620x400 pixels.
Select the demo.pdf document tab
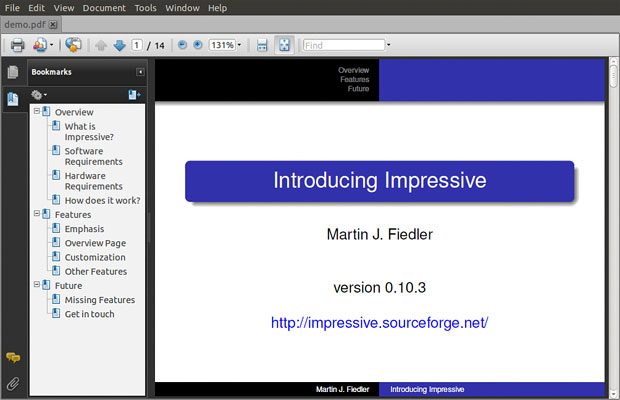tap(30, 25)
